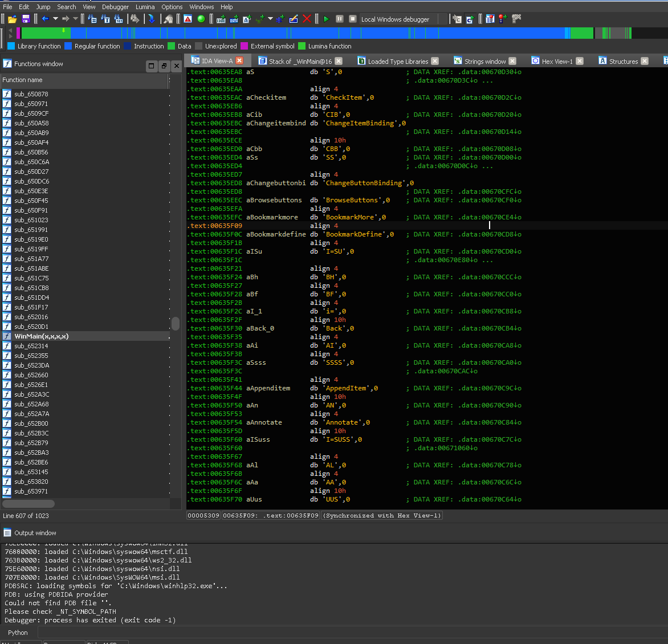Close the Functions window panel
The width and height of the screenshot is (668, 644).
[x=176, y=66]
